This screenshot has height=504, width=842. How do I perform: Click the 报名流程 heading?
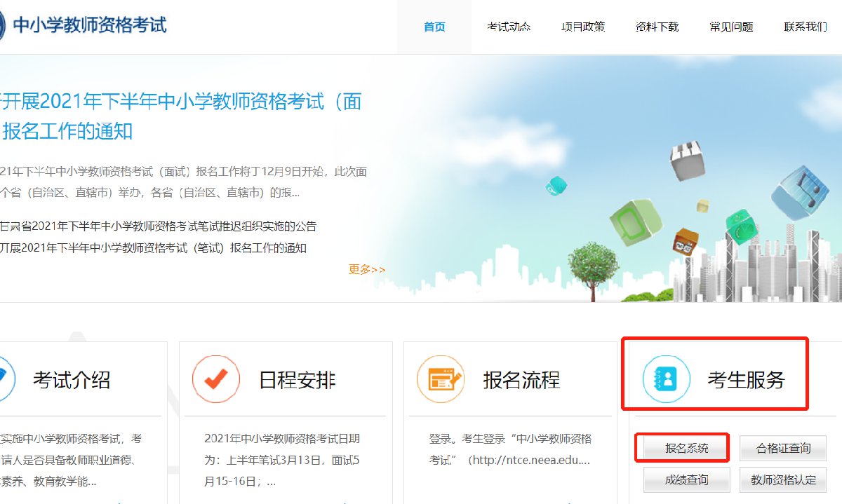point(521,380)
